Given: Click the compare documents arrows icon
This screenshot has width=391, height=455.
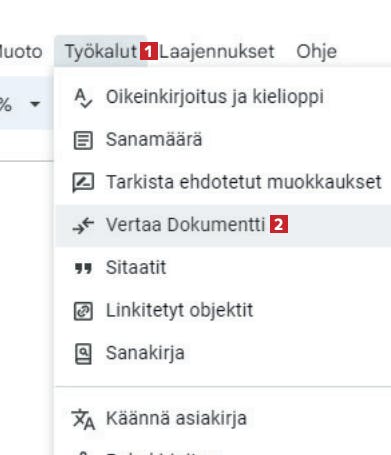Looking at the screenshot, I should [x=83, y=225].
